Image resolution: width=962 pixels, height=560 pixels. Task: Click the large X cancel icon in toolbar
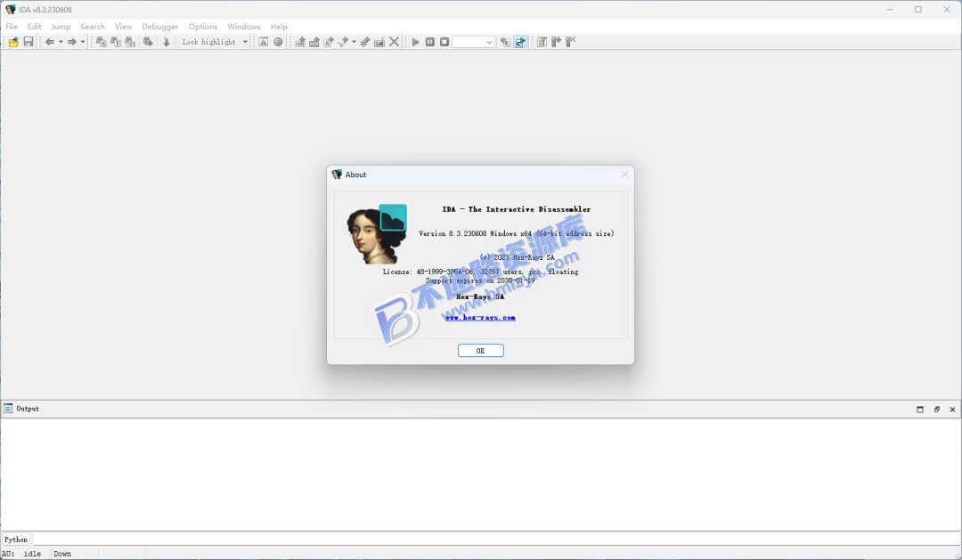pyautogui.click(x=395, y=42)
